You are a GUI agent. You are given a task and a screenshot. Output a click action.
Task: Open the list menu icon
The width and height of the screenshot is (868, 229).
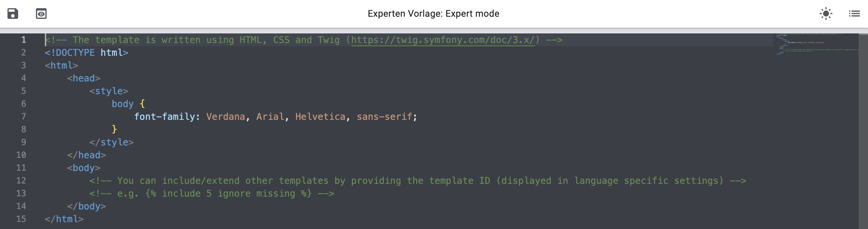854,14
